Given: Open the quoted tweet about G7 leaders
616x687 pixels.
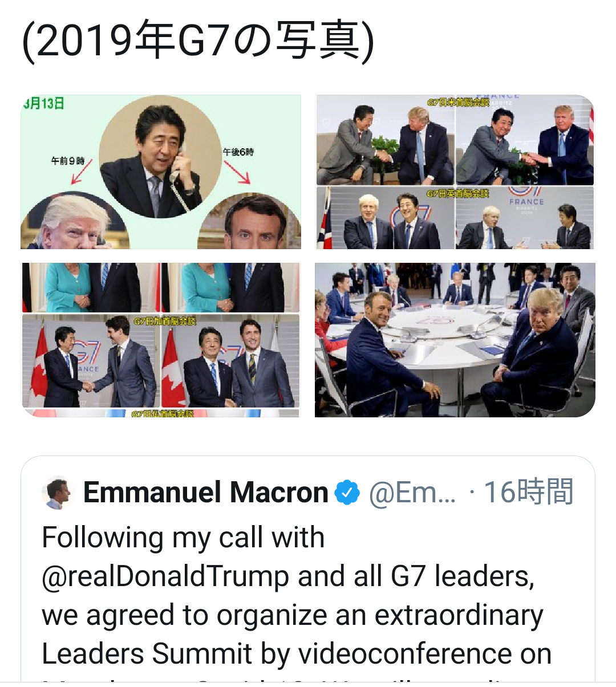Looking at the screenshot, I should click(x=308, y=569).
